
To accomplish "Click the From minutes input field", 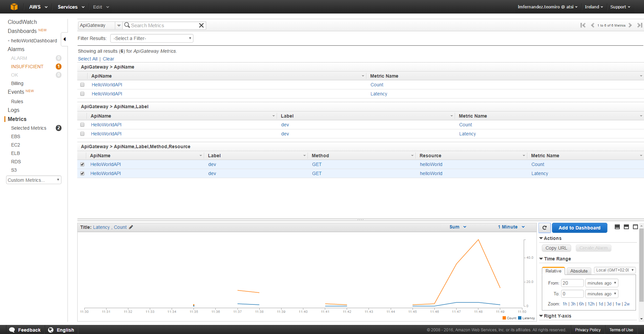I will click(572, 283).
